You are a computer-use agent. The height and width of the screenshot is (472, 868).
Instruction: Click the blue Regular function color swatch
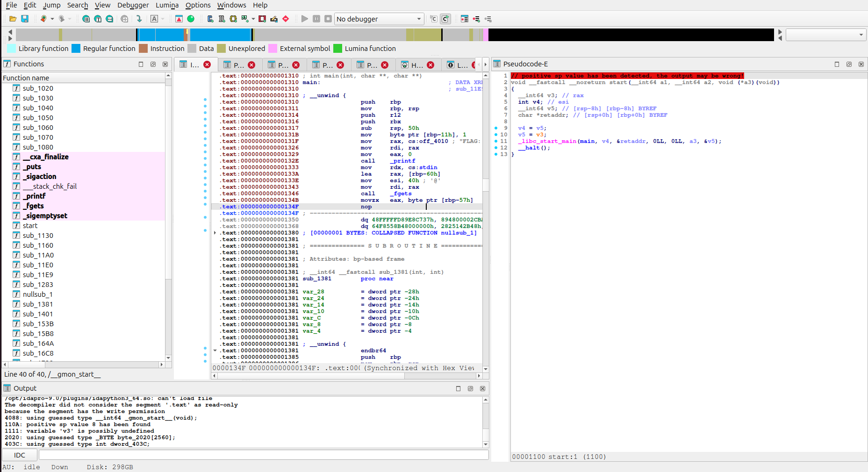[76, 49]
